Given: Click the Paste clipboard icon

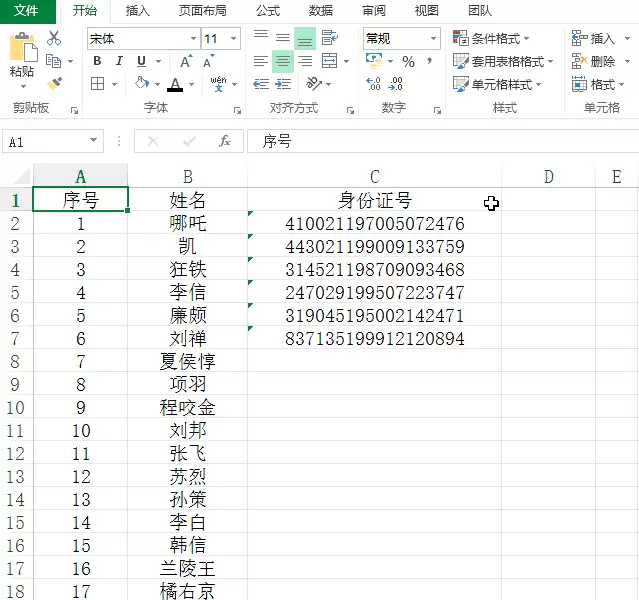Looking at the screenshot, I should point(23,46).
